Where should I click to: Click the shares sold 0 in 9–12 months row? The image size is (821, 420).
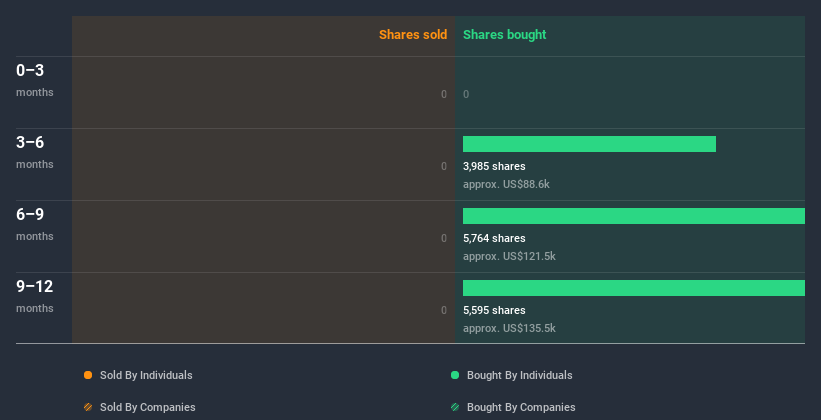tap(444, 310)
